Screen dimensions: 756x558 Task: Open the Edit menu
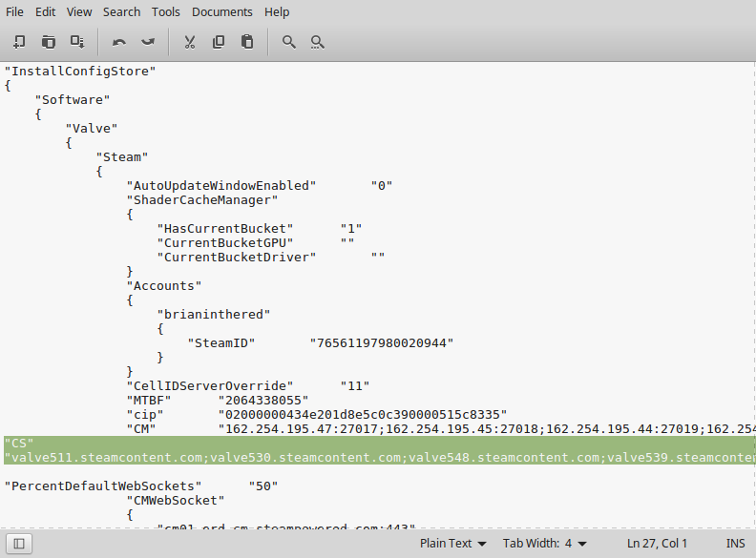pos(45,12)
